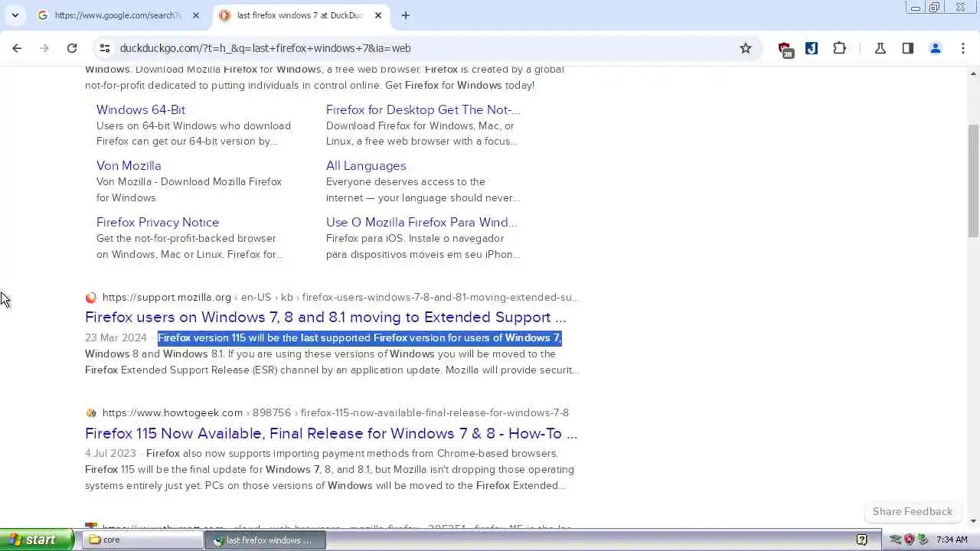Click the network connection tray icon
Viewport: 980px width, 551px height.
(895, 540)
